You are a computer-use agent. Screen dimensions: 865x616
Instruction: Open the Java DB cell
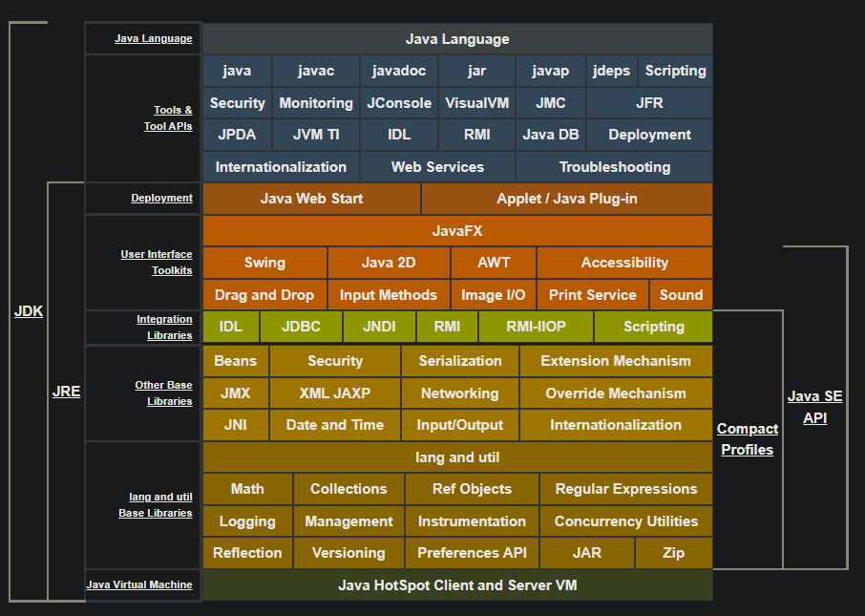coord(551,135)
